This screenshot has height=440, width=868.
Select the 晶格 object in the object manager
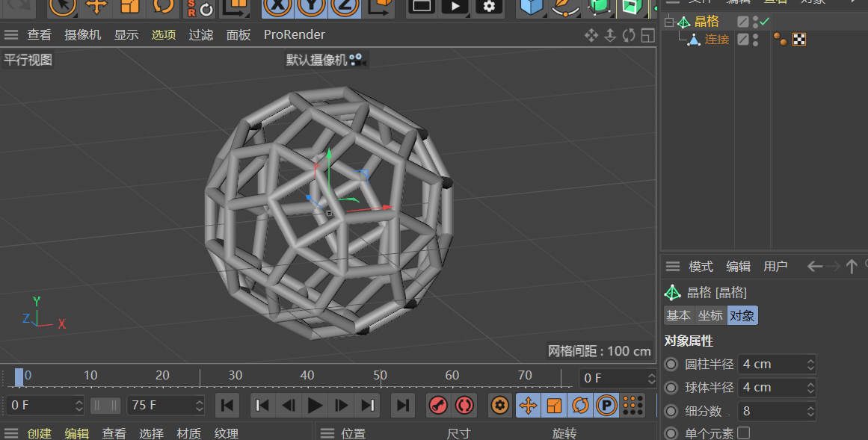click(707, 22)
